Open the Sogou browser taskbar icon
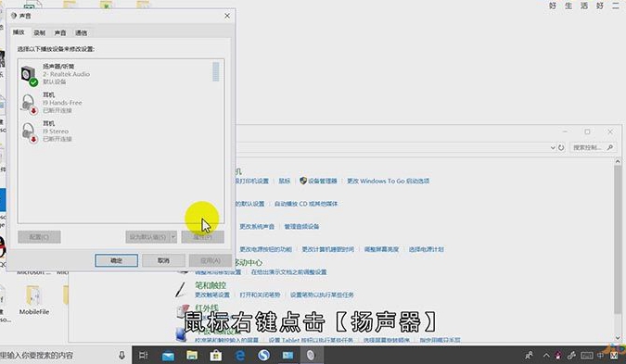The image size is (626, 364). (263, 356)
